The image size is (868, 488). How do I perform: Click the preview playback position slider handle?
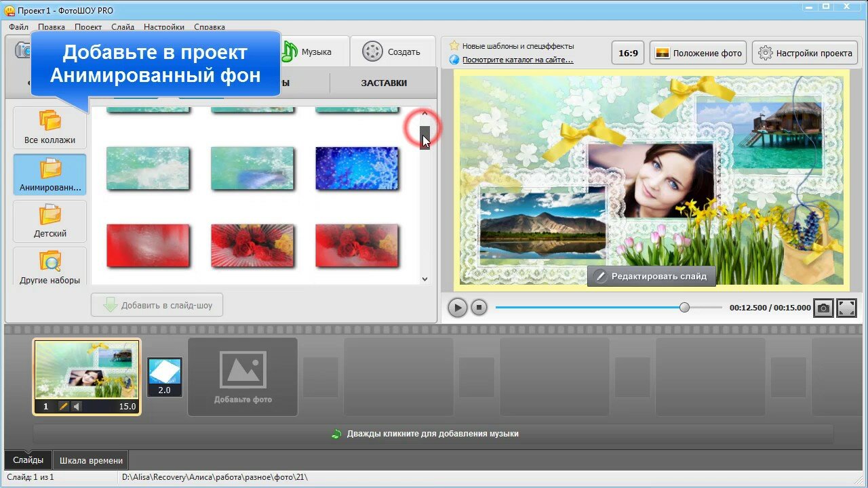pos(684,308)
